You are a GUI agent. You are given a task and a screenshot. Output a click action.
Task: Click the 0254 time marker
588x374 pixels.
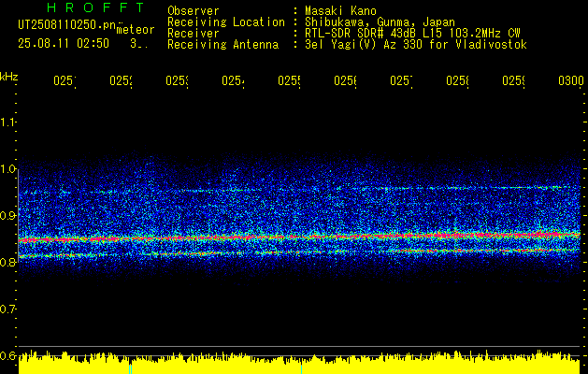[x=233, y=80]
